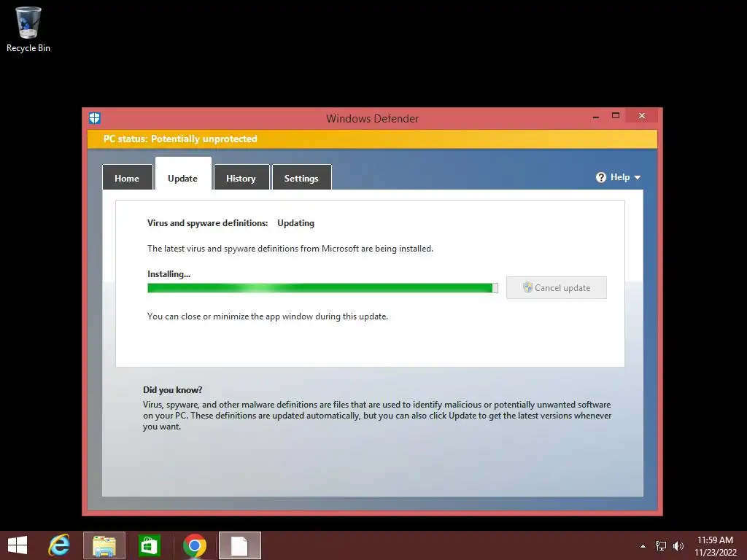747x560 pixels.
Task: Minimize the Windows Defender window
Action: (x=596, y=116)
